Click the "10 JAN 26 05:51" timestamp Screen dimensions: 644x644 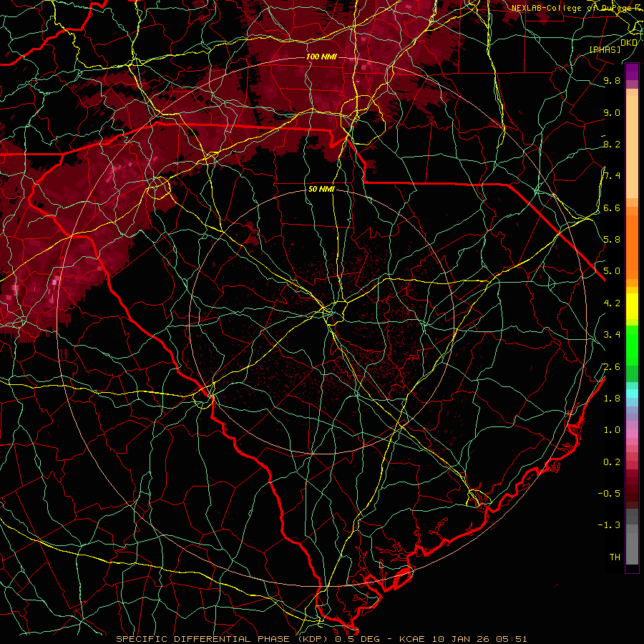pyautogui.click(x=479, y=639)
